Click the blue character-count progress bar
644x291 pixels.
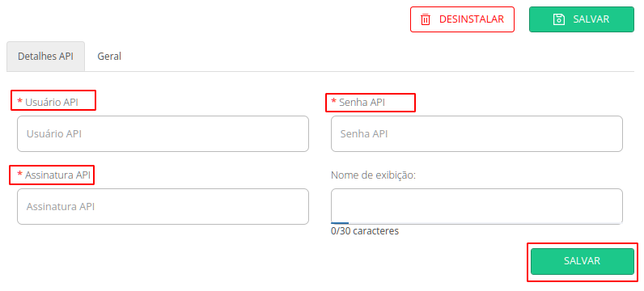pos(340,223)
